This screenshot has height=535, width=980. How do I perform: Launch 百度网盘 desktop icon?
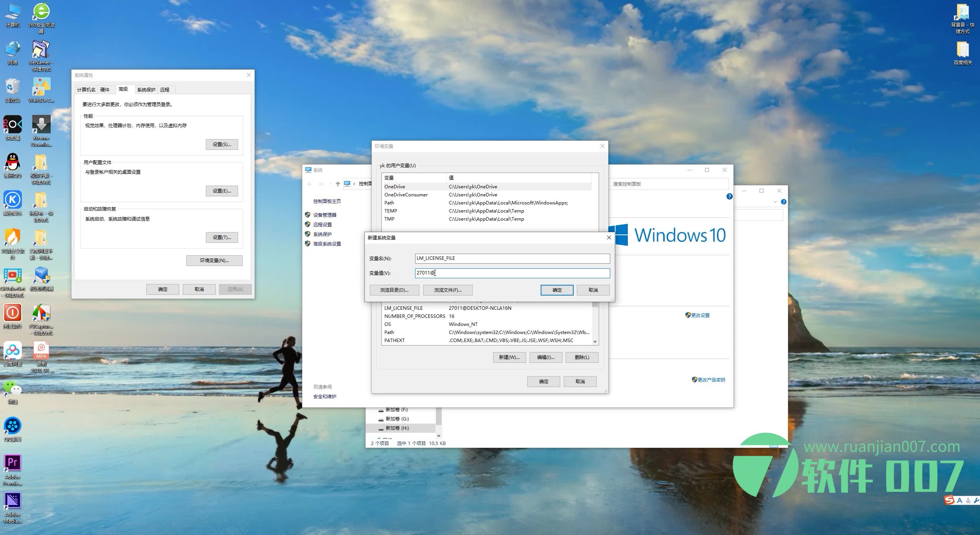(x=13, y=354)
